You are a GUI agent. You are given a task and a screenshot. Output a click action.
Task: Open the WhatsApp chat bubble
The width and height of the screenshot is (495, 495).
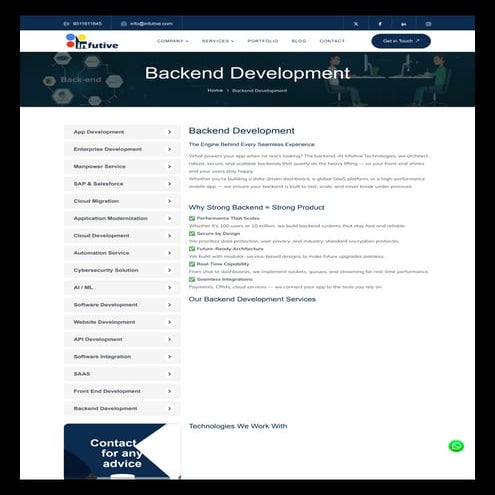[x=456, y=446]
